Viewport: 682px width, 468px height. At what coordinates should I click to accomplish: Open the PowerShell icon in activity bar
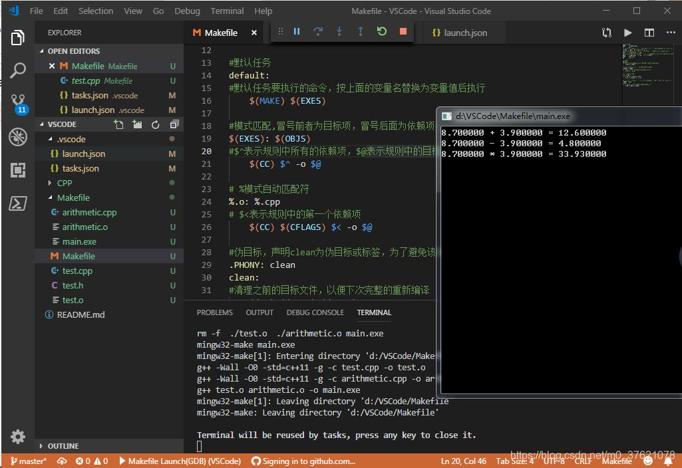tap(17, 203)
